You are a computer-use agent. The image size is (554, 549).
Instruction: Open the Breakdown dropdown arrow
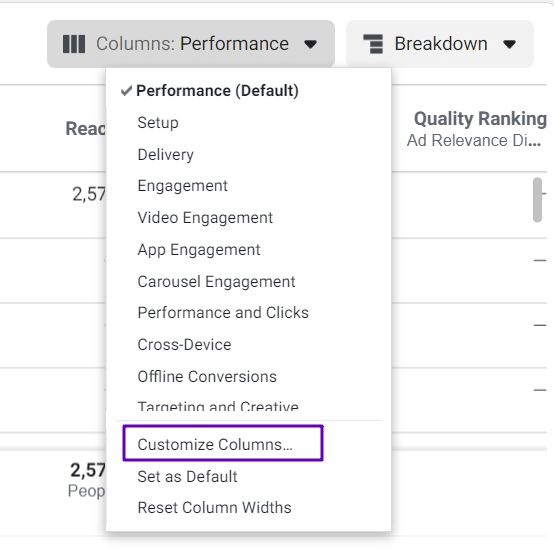pyautogui.click(x=509, y=44)
